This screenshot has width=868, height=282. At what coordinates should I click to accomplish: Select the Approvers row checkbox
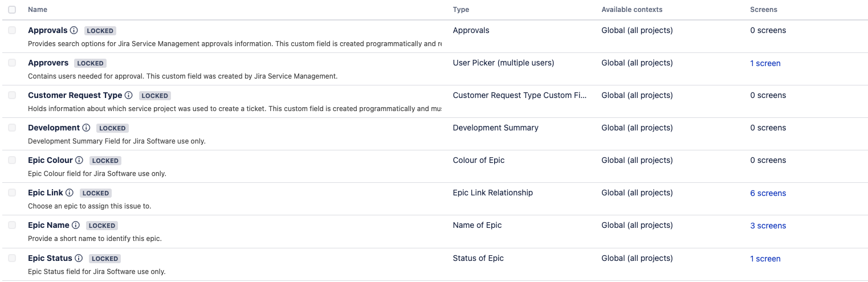(x=12, y=63)
